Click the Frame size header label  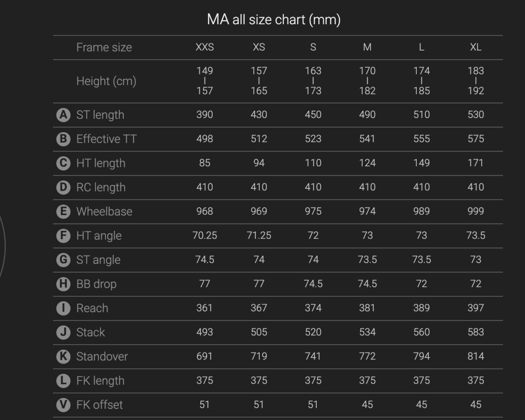[104, 47]
